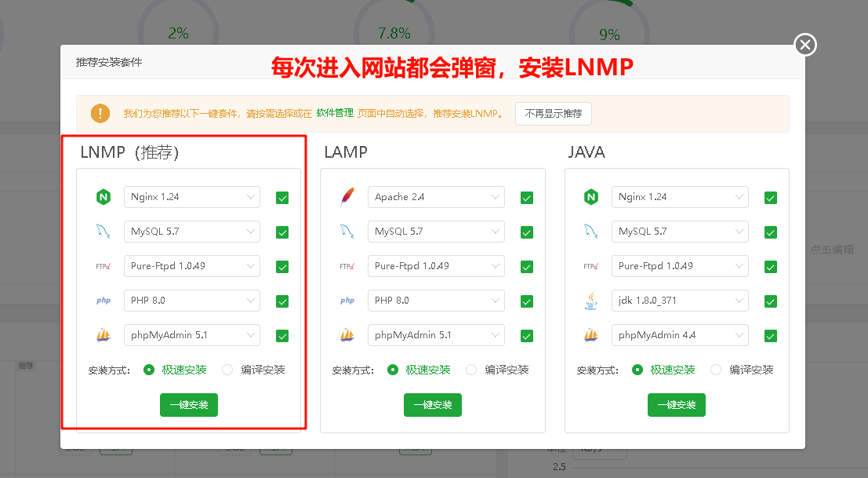This screenshot has height=478, width=868.
Task: Uncheck Pure-Ftpd in LAMP column
Action: click(526, 267)
